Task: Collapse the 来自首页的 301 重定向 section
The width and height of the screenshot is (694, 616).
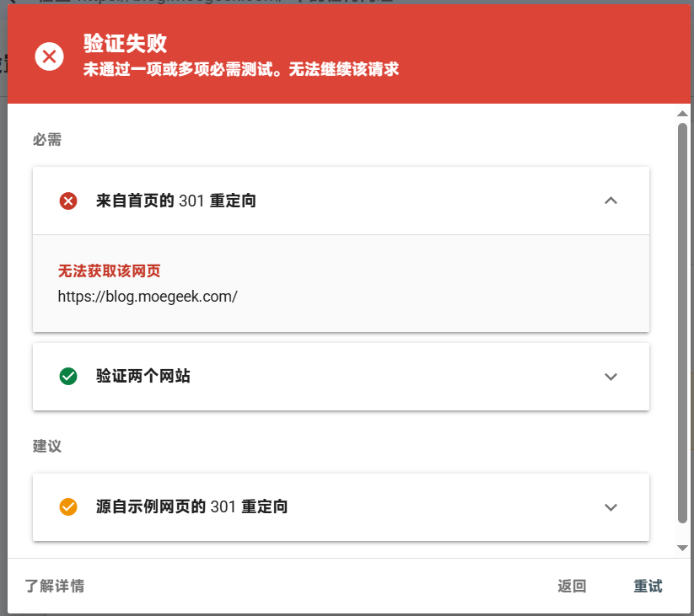Action: click(x=611, y=201)
